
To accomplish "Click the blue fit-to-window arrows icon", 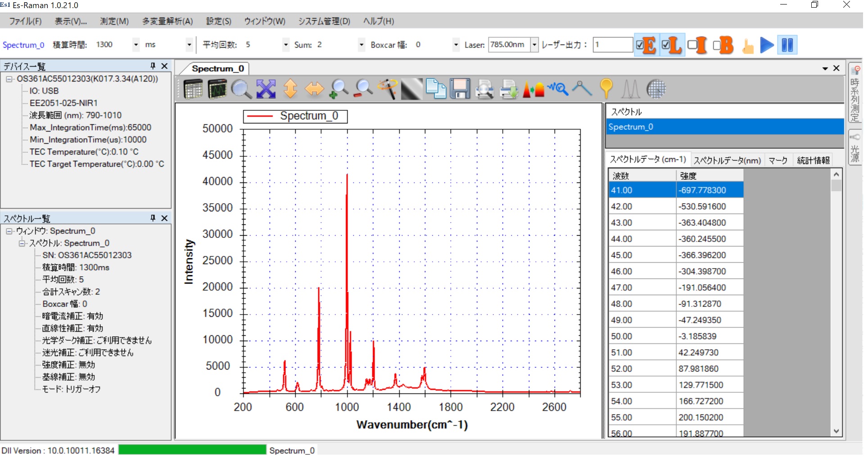I will coord(266,89).
